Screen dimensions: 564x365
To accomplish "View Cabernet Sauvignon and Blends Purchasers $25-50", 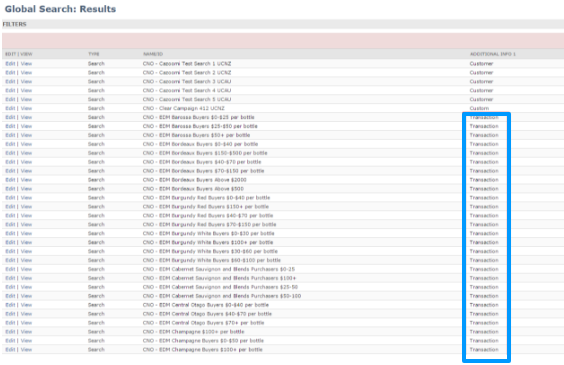I will (26, 287).
